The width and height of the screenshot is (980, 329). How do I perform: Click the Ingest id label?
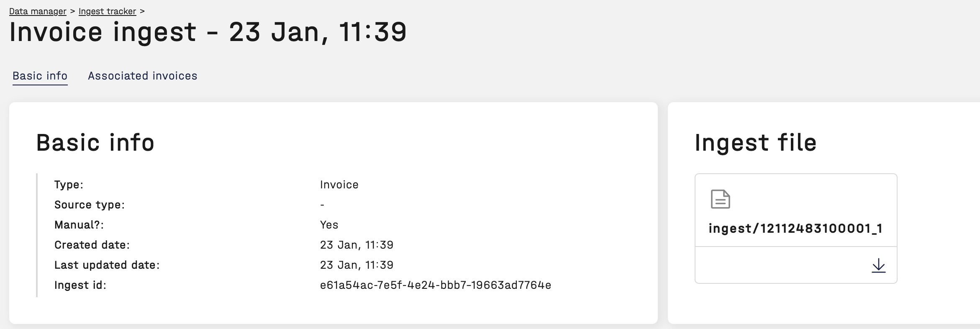(80, 285)
